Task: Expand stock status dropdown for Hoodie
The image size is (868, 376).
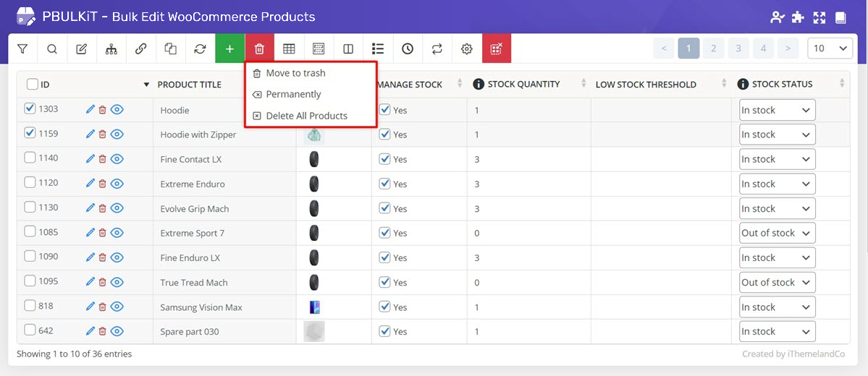Action: (x=777, y=110)
